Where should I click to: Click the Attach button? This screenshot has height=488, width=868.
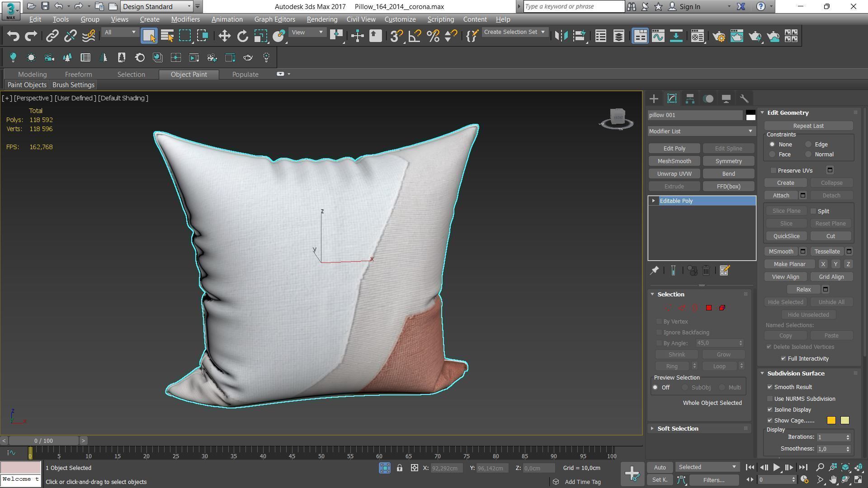(x=781, y=196)
